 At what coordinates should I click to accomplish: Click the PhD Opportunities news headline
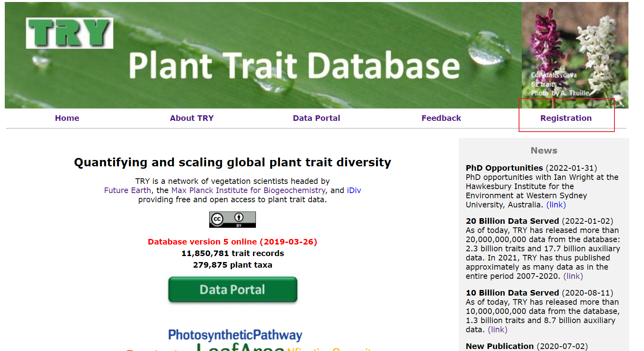point(504,168)
